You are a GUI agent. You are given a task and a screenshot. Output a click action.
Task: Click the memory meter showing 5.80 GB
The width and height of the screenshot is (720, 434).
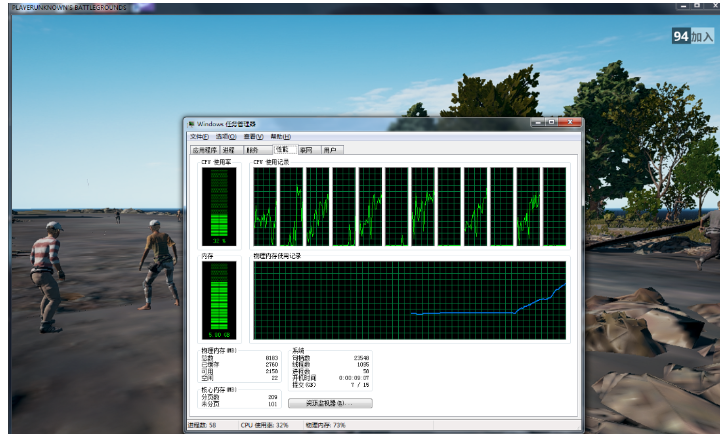coord(219,300)
